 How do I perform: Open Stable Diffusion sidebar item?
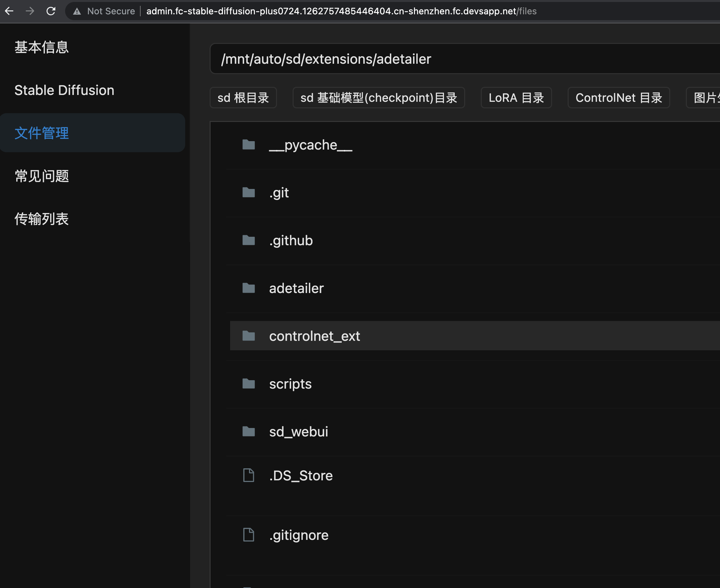(64, 90)
